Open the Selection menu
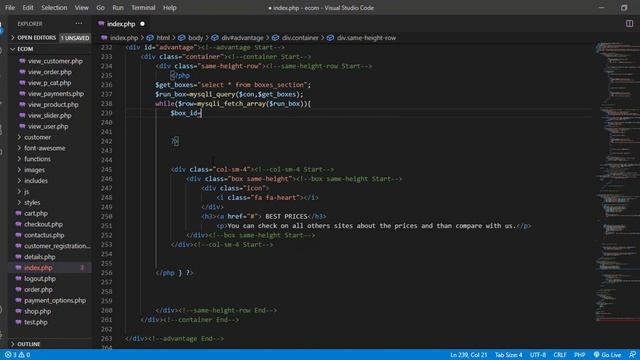Viewport: 640px width, 360px height. [x=54, y=8]
